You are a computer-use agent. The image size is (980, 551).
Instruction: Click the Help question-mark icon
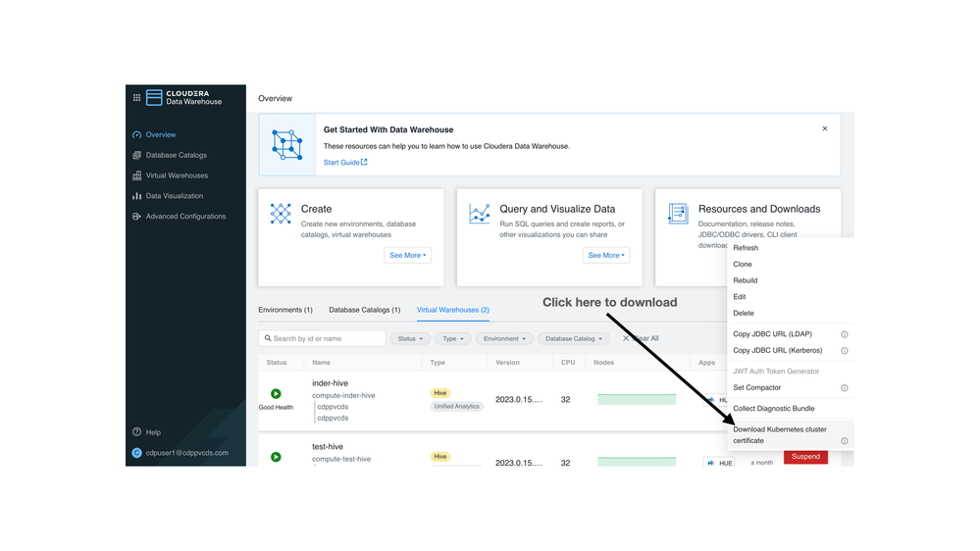(137, 431)
